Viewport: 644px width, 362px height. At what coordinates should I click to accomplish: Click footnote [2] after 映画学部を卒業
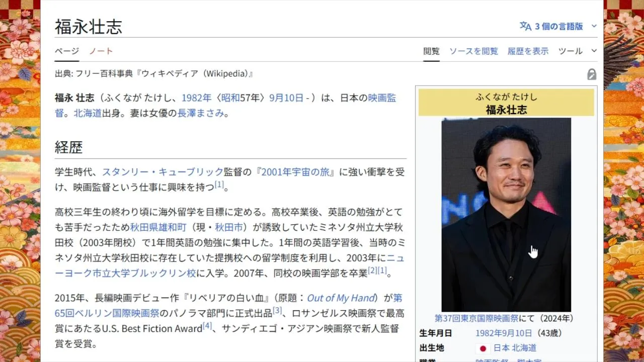(372, 270)
